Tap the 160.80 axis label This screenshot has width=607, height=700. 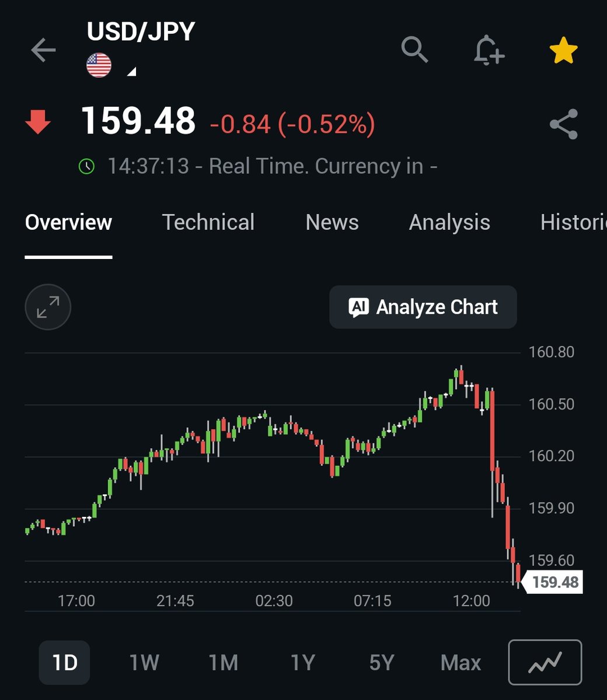point(552,352)
